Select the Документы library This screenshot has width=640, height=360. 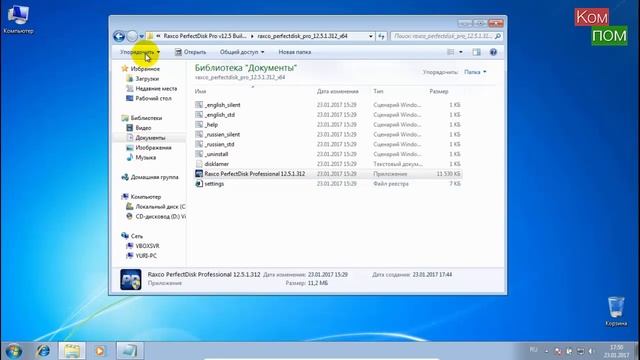click(146, 138)
